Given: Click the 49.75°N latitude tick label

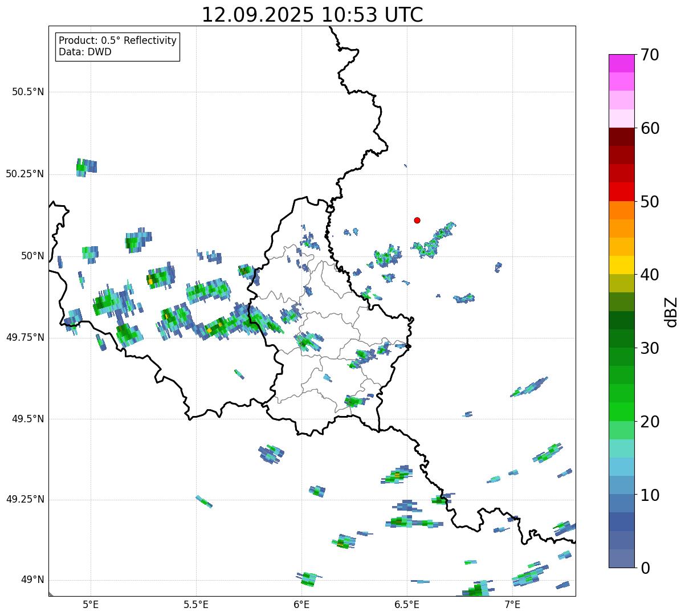Looking at the screenshot, I should pyautogui.click(x=25, y=337).
